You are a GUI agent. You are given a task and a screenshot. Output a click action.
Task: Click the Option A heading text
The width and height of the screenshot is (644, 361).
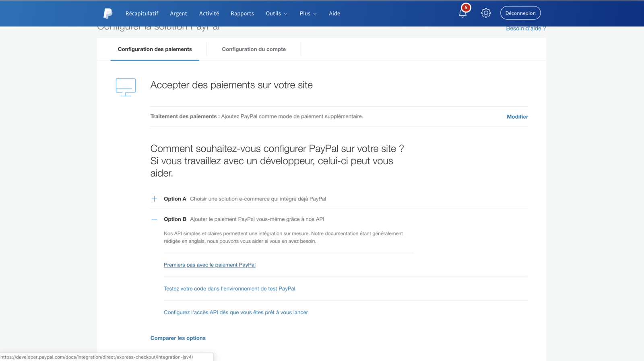pos(175,199)
